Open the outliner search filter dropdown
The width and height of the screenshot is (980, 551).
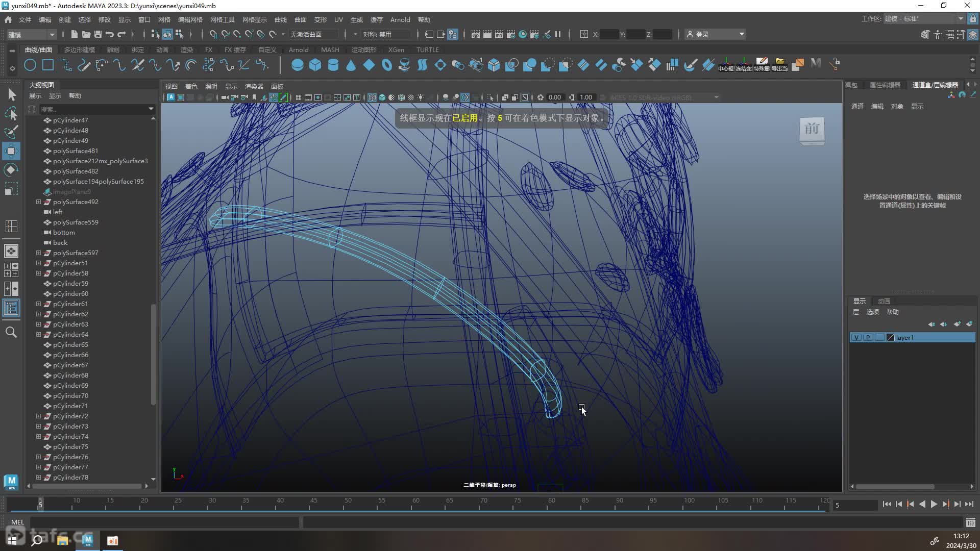tap(151, 109)
